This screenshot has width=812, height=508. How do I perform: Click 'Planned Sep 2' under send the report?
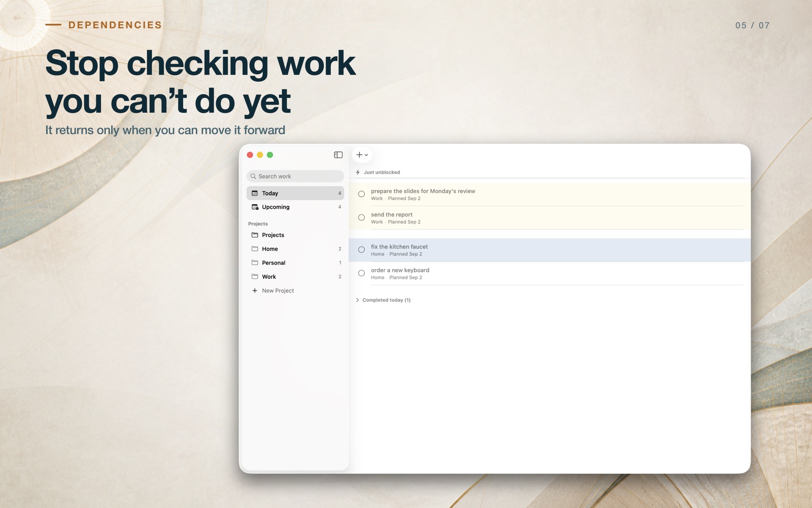(x=404, y=222)
